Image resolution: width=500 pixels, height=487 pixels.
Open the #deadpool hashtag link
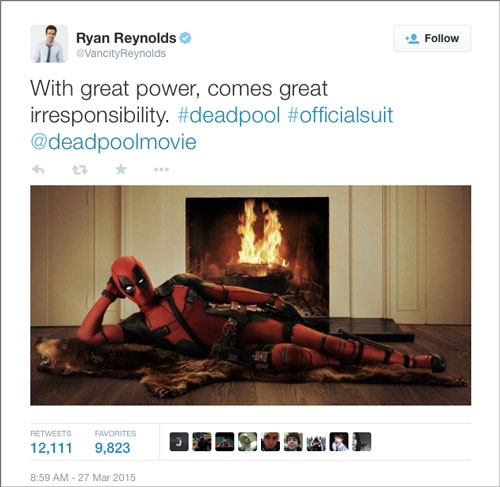click(x=229, y=115)
